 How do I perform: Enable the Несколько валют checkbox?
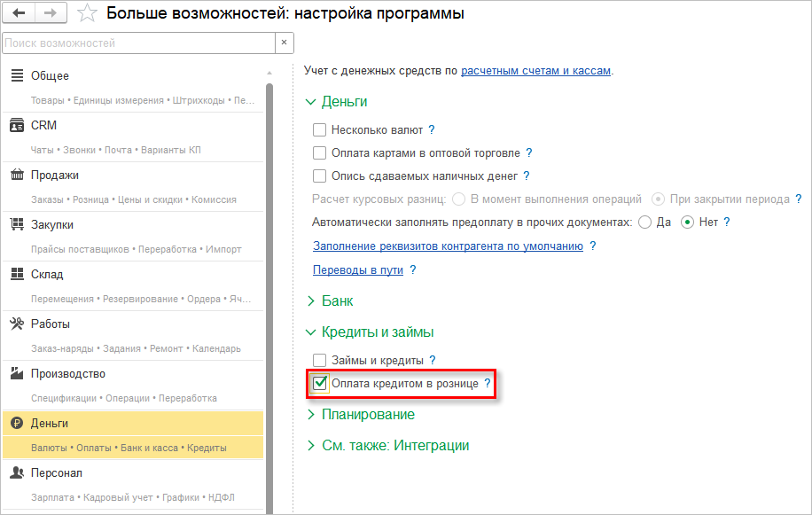coord(320,130)
